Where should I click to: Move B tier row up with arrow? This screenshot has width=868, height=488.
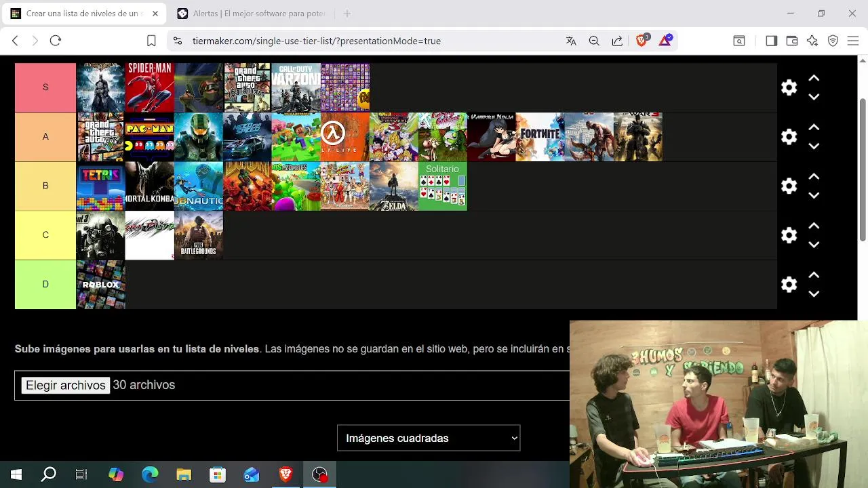[x=814, y=176]
